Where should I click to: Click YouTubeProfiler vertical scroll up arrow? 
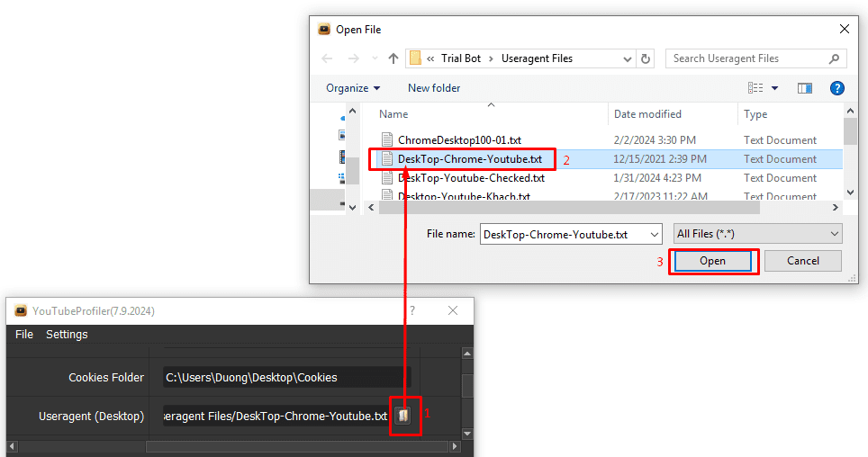(467, 354)
